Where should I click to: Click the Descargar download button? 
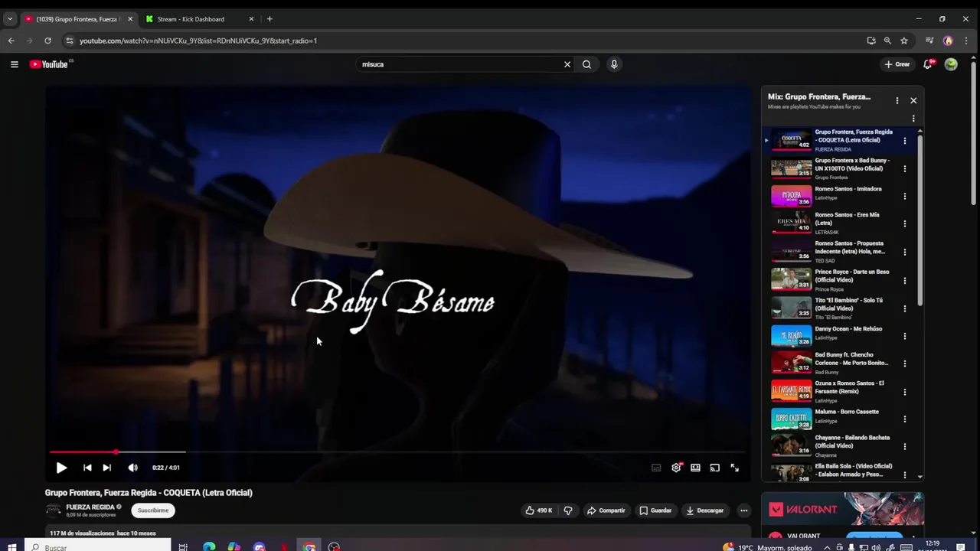[x=705, y=510]
